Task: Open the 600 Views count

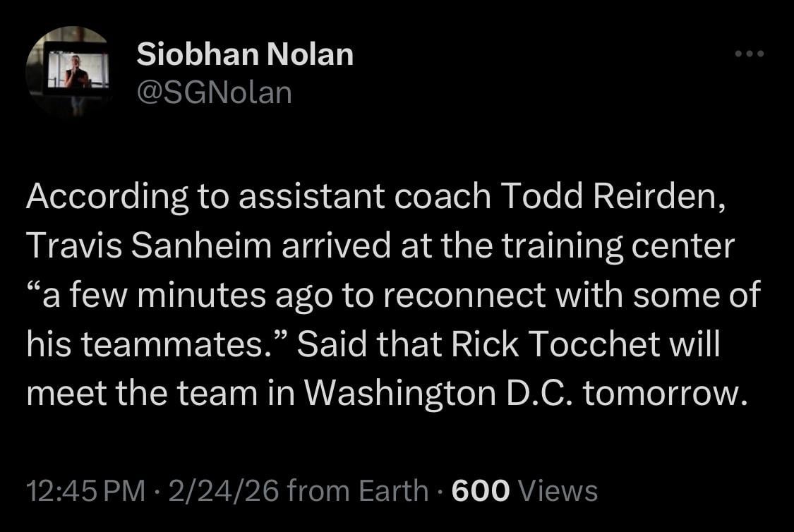Action: click(524, 490)
